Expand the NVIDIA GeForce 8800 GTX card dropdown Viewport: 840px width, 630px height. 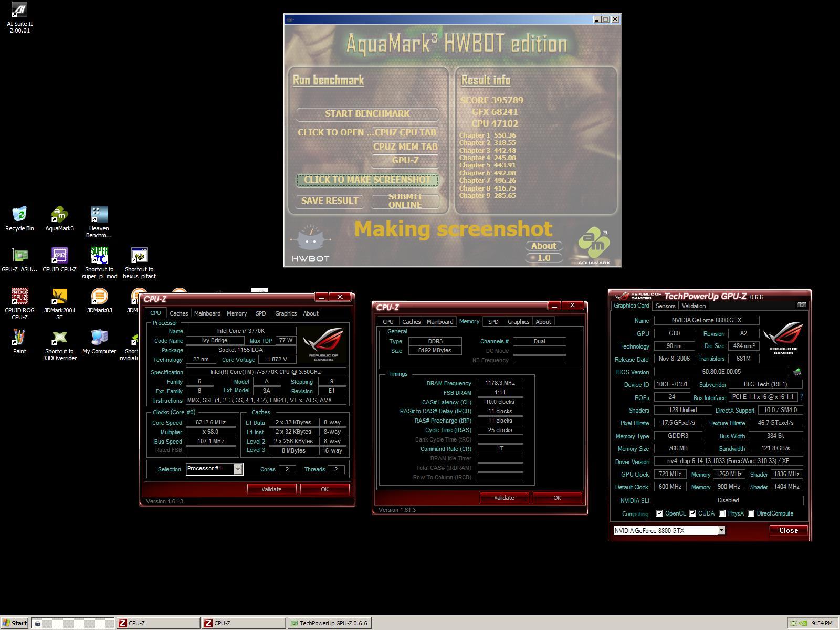click(721, 530)
